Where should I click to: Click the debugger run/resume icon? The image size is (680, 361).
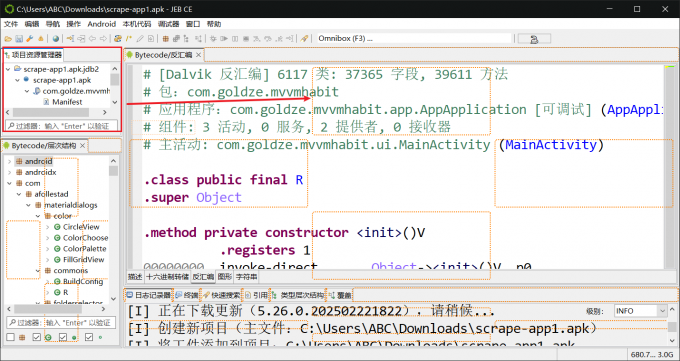(224, 39)
